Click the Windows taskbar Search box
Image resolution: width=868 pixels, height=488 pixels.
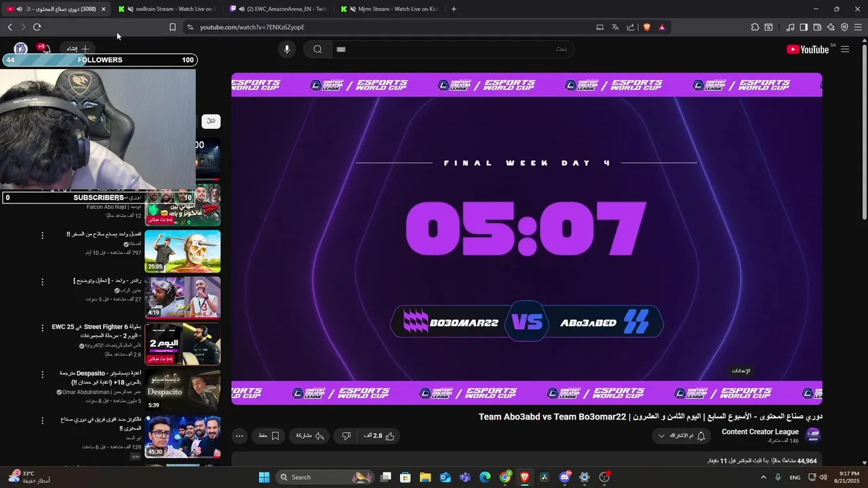point(324,477)
